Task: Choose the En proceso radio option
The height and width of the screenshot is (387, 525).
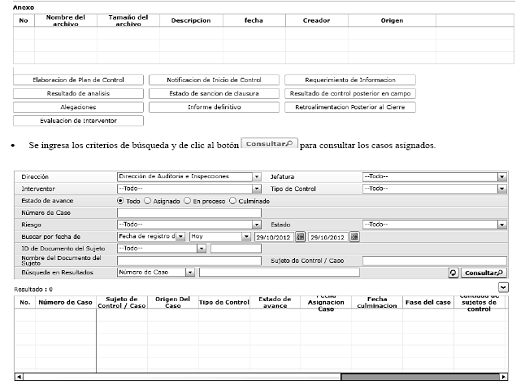Action: 187,201
